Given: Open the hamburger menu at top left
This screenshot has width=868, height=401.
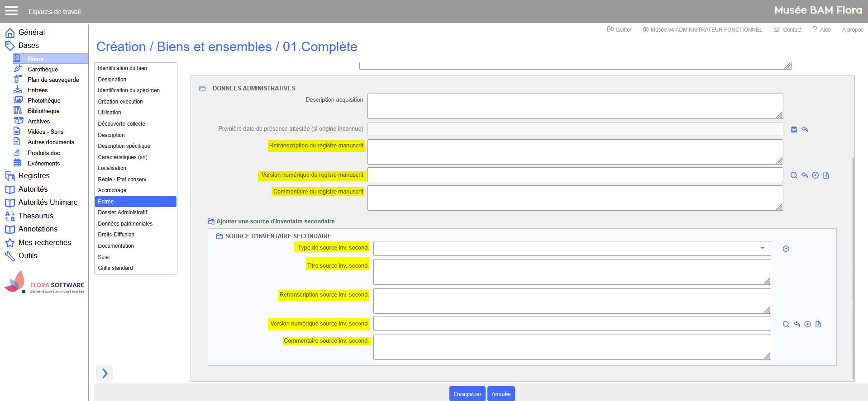Looking at the screenshot, I should pyautogui.click(x=11, y=11).
